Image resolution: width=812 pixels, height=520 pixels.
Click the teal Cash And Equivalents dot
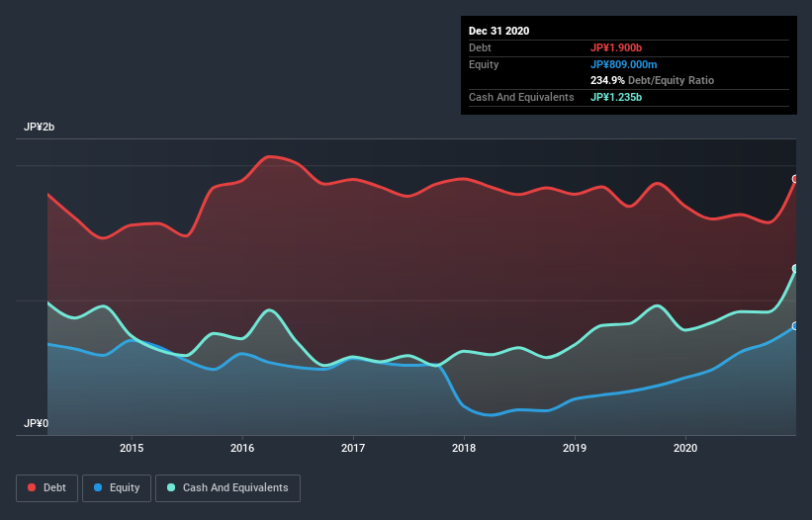tap(171, 487)
